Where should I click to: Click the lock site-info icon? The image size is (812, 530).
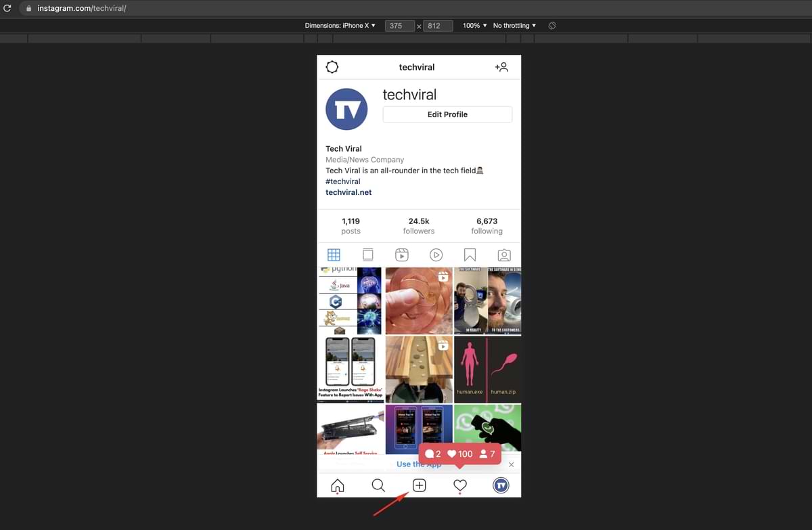click(28, 8)
